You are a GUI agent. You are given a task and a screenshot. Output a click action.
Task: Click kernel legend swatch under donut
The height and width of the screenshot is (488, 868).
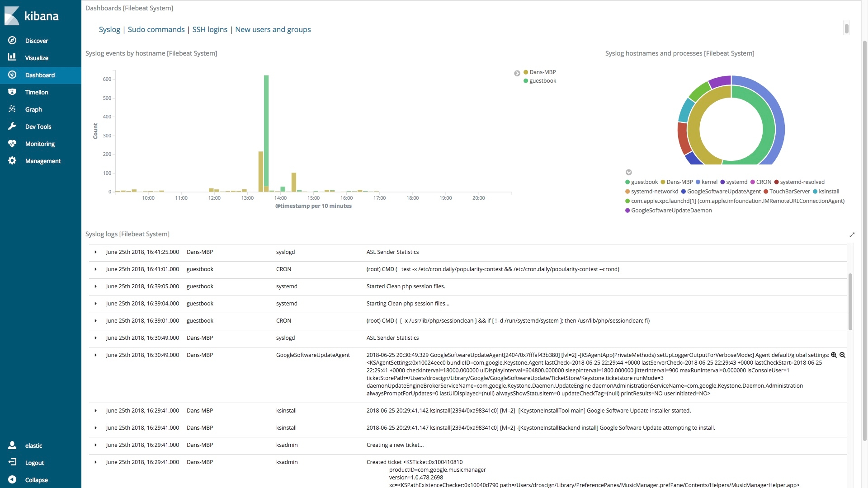coord(698,182)
